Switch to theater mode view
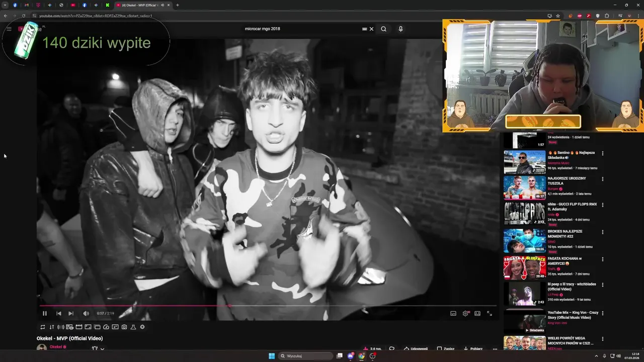 coord(477,313)
